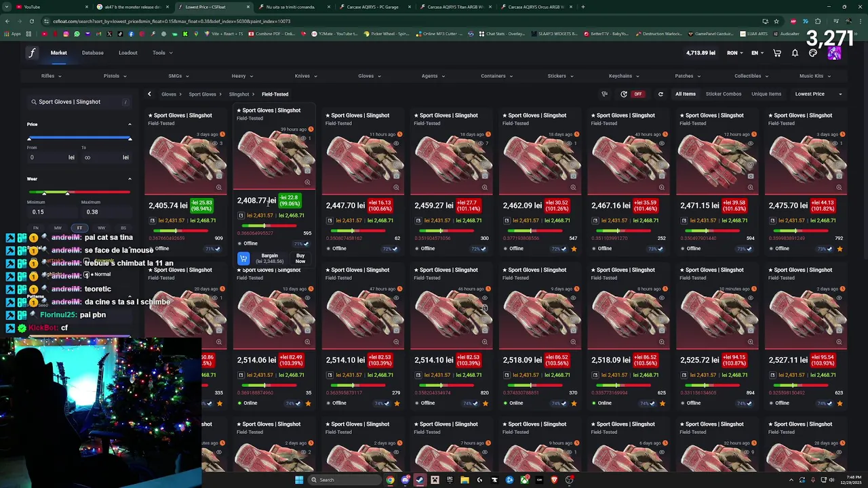Switch to the Database tab
The width and height of the screenshot is (868, 488).
tap(93, 53)
